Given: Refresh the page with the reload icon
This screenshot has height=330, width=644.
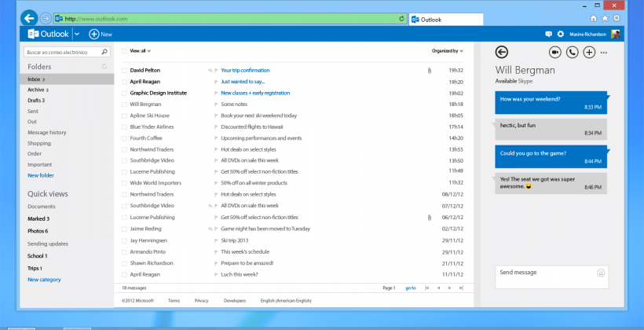Looking at the screenshot, I should pos(401,19).
